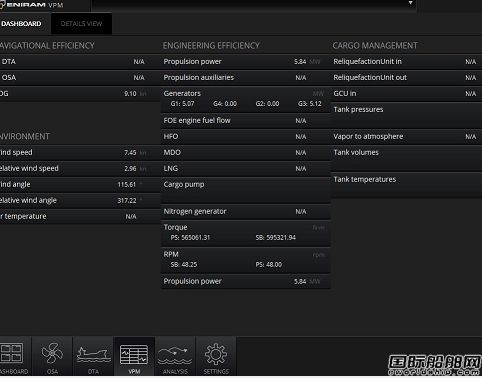This screenshot has width=482, height=378.
Task: Open the Propulsion auxiliaries row
Action: click(x=245, y=78)
